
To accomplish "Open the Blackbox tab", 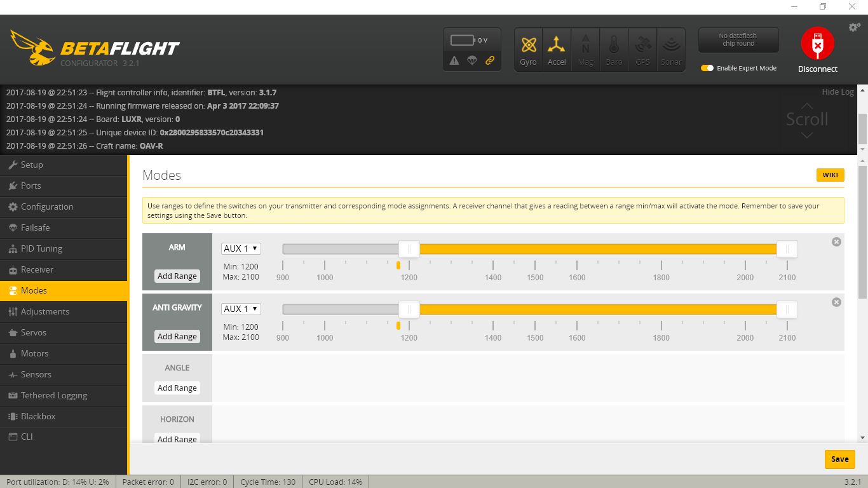I will pyautogui.click(x=64, y=416).
